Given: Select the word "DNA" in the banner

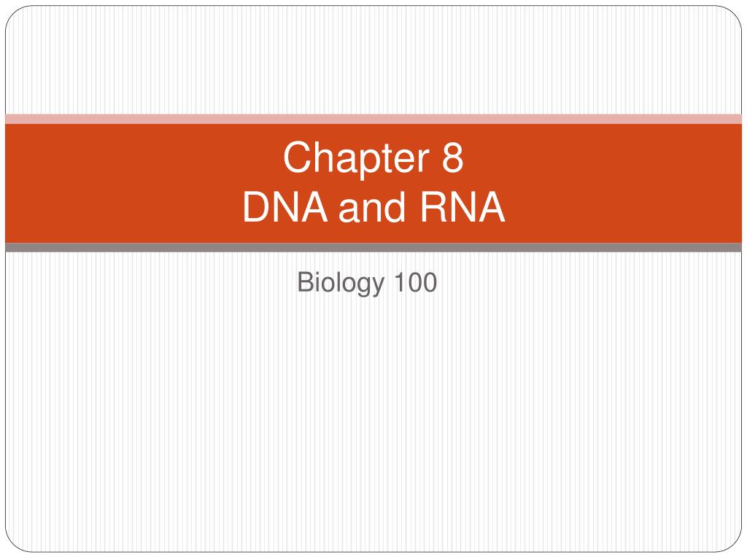Looking at the screenshot, I should point(285,206).
